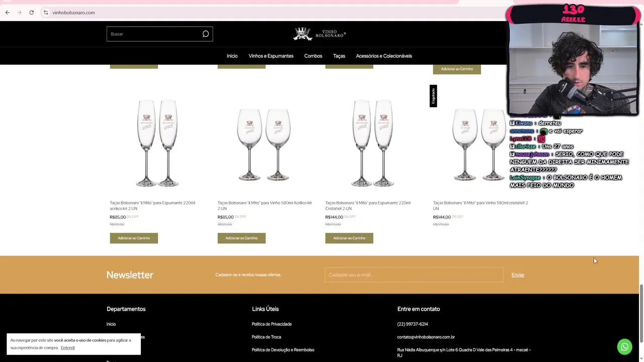Open the WhatsApp chat icon
Screen dimensions: 644x362
624,347
